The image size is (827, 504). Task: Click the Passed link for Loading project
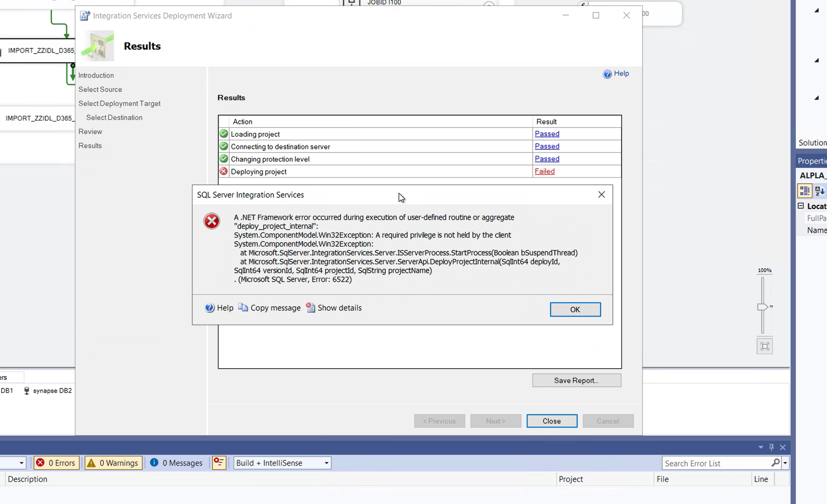point(547,134)
